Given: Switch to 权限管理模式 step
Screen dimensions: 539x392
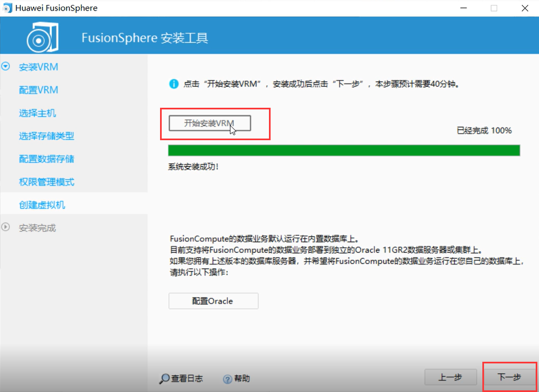Looking at the screenshot, I should 46,182.
